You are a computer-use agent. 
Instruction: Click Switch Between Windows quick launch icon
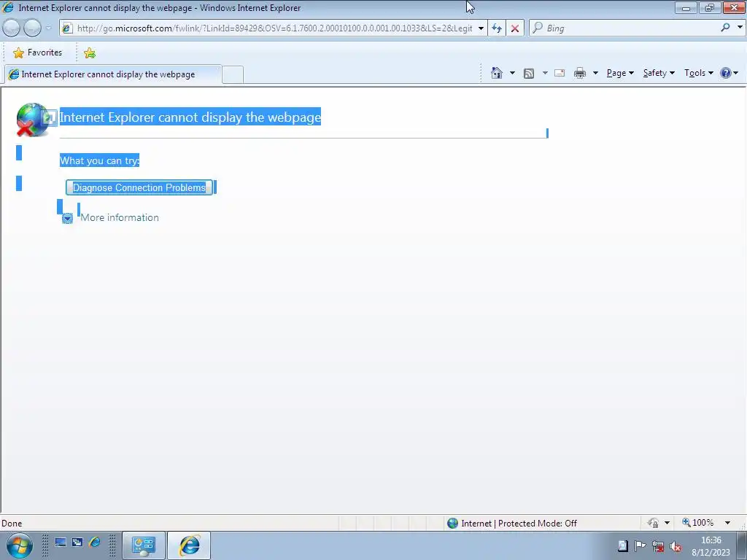pyautogui.click(x=77, y=542)
